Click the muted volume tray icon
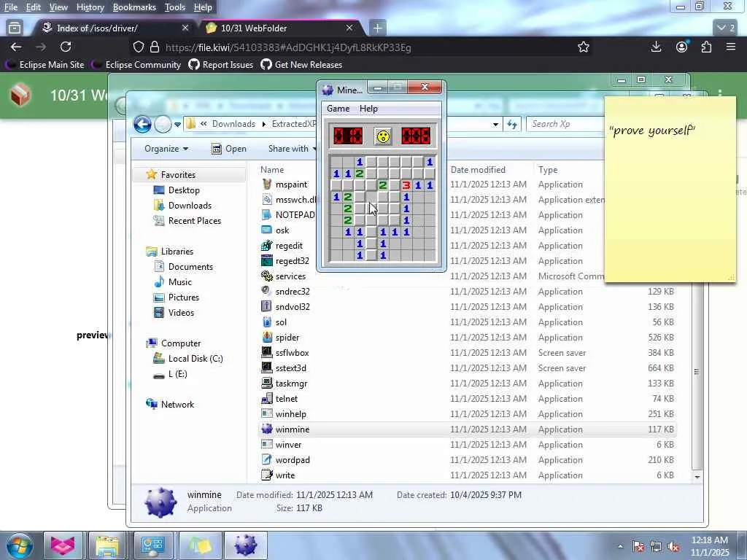 (674, 547)
